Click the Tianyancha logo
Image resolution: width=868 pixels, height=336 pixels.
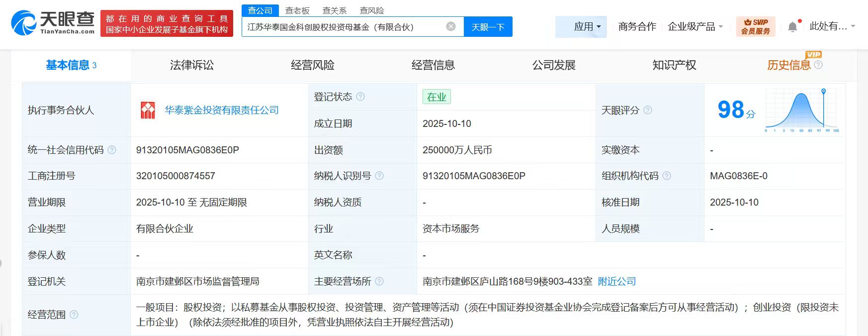tap(53, 23)
